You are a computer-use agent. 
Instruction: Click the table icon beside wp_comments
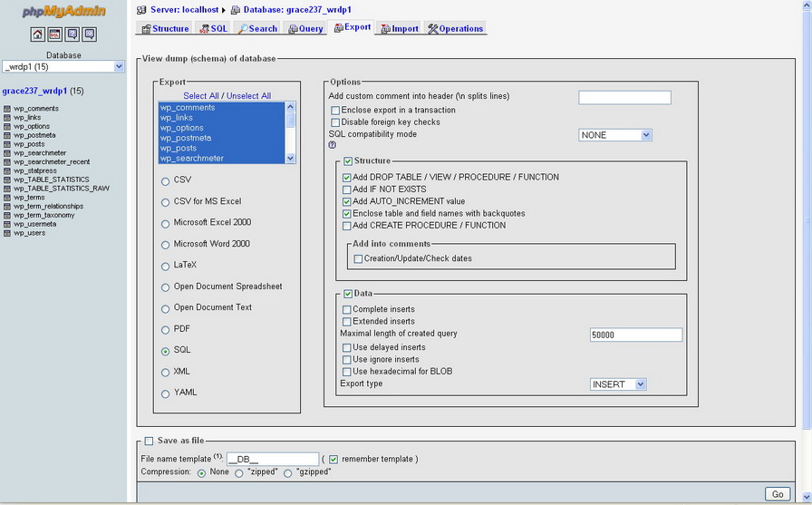coord(7,109)
